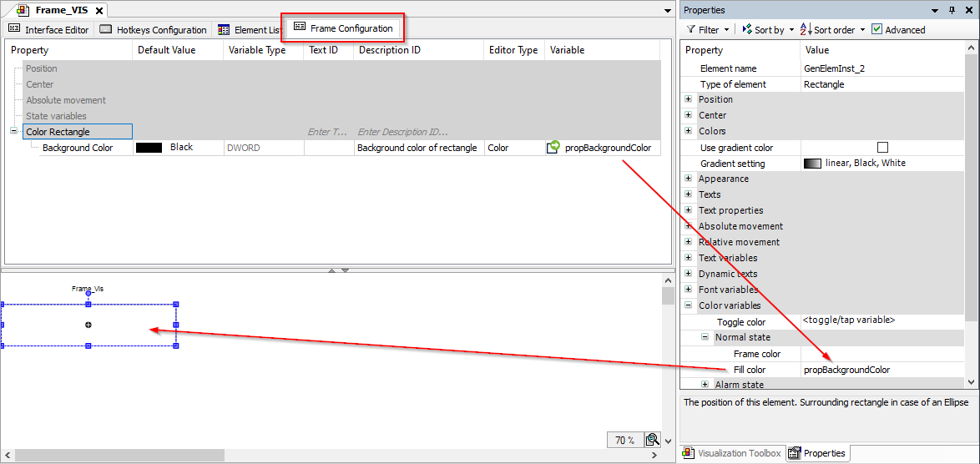Expand the Text variables group
Viewport: 980px width, 464px height.
[x=689, y=258]
